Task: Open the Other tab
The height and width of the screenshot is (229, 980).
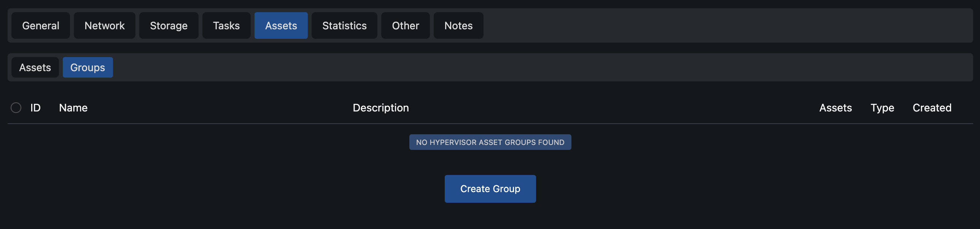Action: [406, 25]
